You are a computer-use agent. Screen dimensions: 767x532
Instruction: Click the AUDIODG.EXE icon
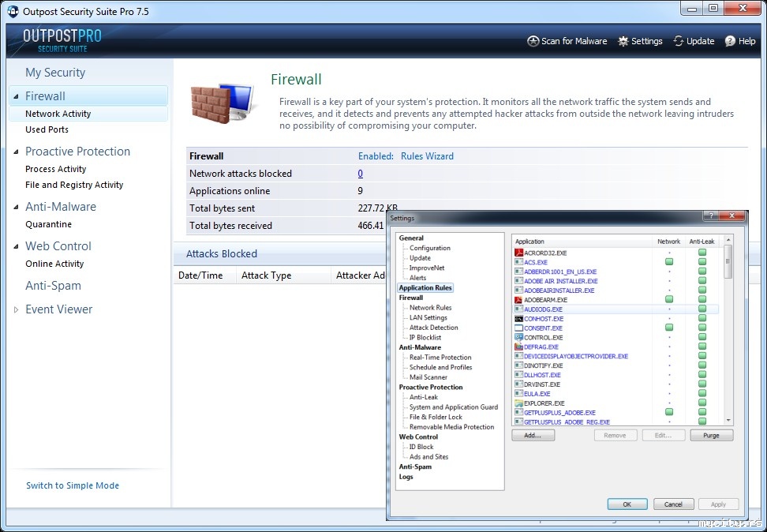518,309
